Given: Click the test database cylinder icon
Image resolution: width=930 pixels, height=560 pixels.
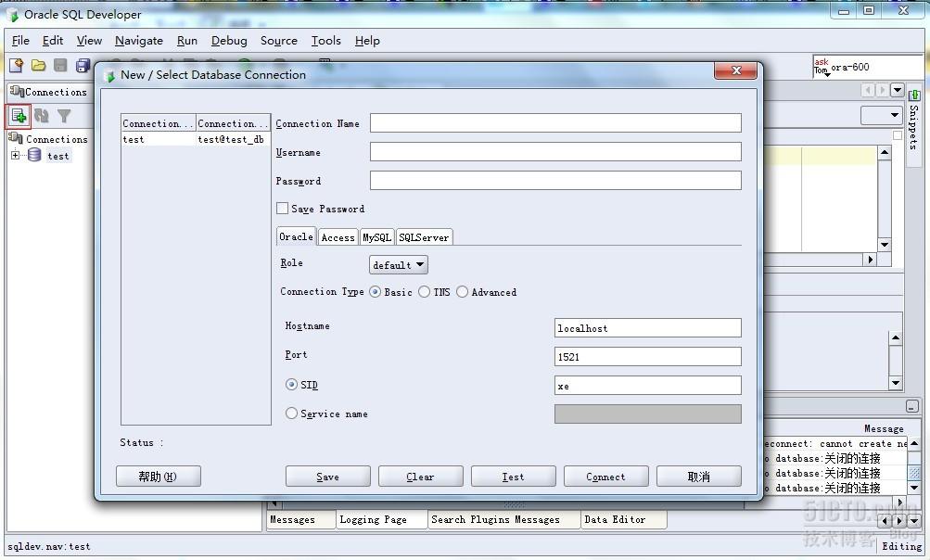Looking at the screenshot, I should (x=34, y=156).
